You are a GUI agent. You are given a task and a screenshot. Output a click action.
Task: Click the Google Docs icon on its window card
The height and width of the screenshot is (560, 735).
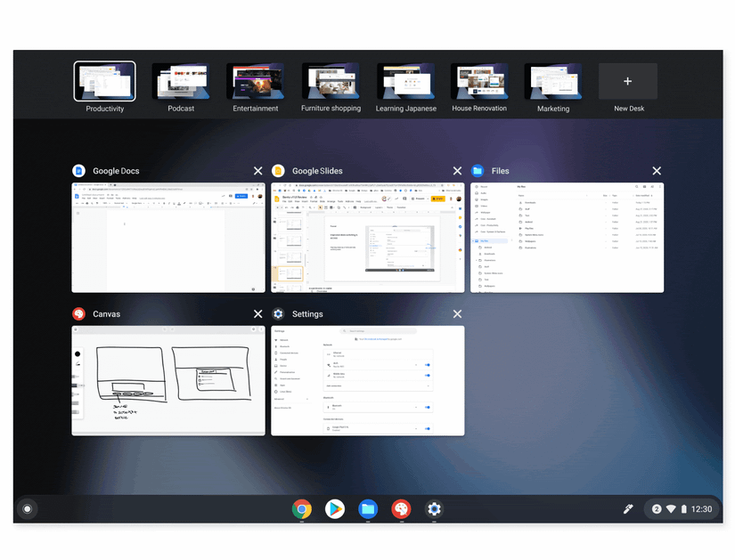click(78, 170)
